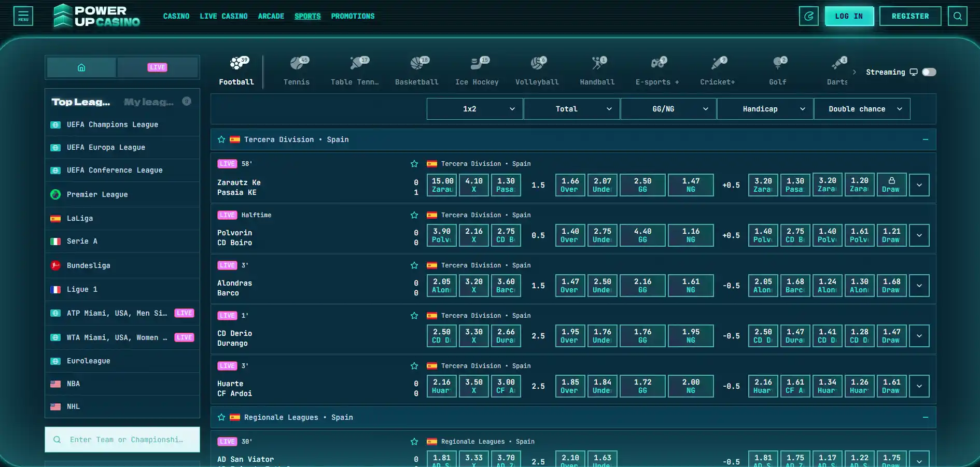Open the Double chance dropdown
980x467 pixels.
point(862,109)
